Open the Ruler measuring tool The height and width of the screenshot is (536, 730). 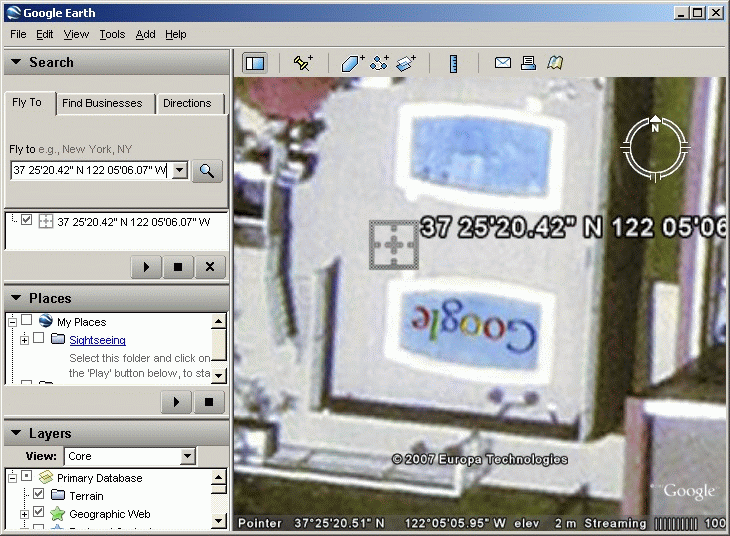tap(453, 63)
